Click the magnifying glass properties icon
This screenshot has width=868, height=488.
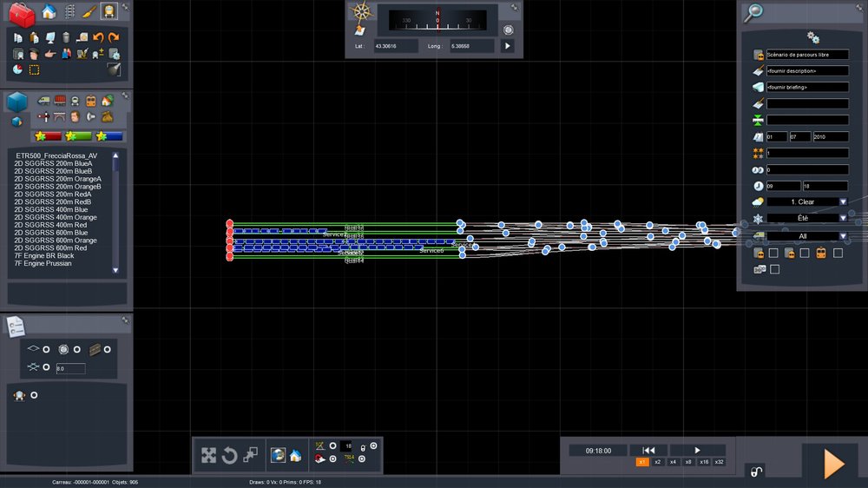click(x=753, y=11)
